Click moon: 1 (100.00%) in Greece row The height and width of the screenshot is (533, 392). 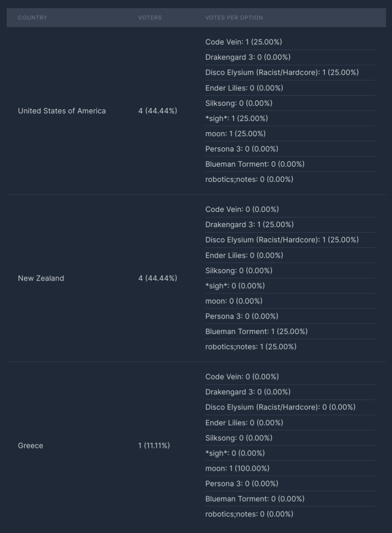[x=237, y=468]
